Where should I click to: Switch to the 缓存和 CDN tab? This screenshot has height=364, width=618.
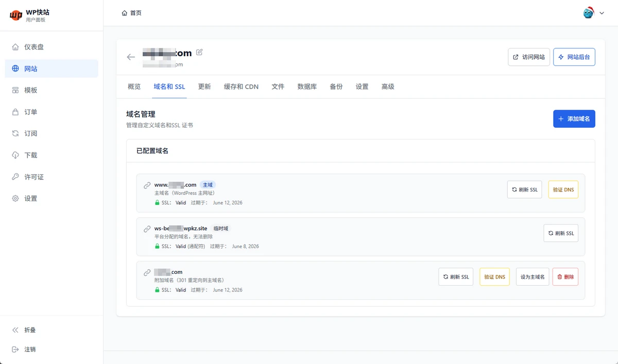[x=241, y=86]
